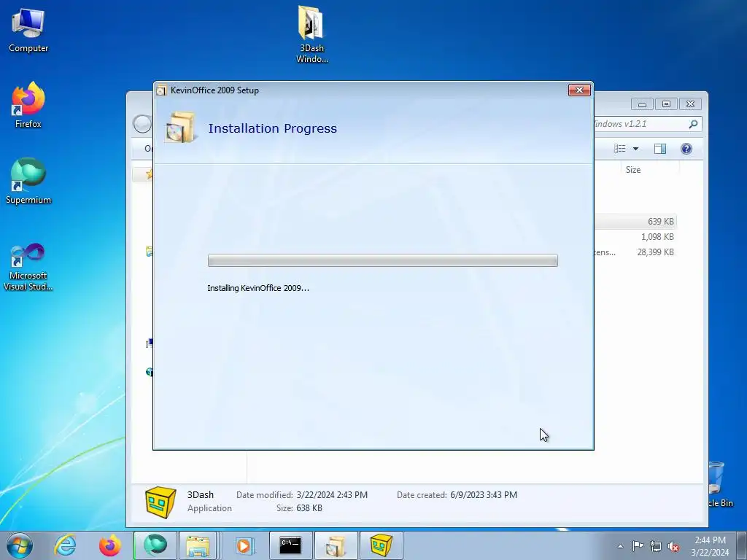Screen dimensions: 747x560
Task: Switch to the 3Dash taskbar button
Action: click(x=381, y=545)
